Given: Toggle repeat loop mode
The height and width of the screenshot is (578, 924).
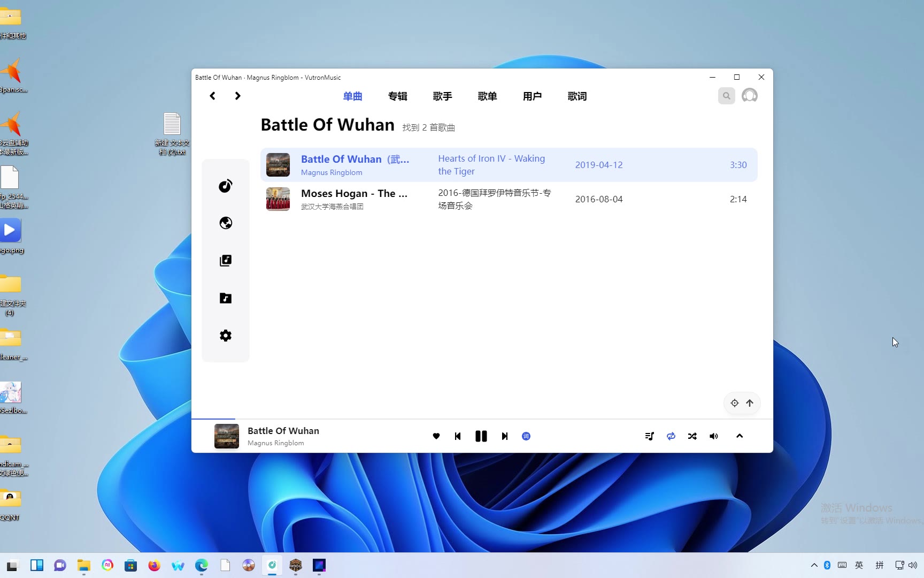Looking at the screenshot, I should tap(671, 436).
